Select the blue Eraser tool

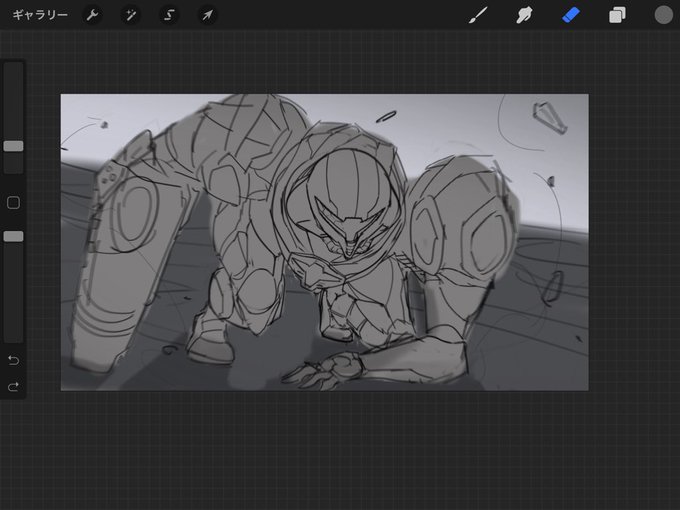pyautogui.click(x=571, y=15)
